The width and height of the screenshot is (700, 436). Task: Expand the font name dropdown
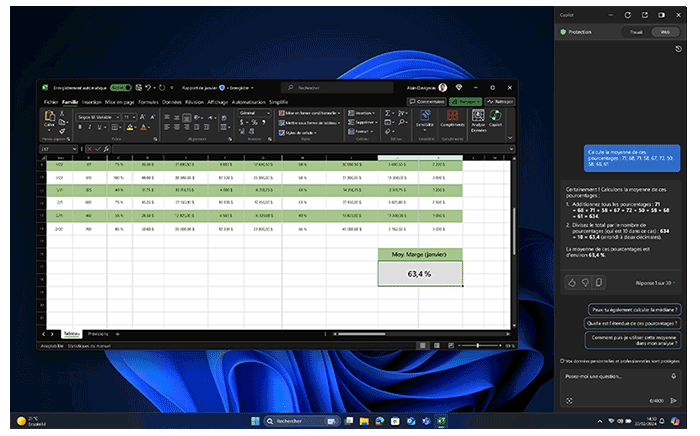pyautogui.click(x=116, y=117)
